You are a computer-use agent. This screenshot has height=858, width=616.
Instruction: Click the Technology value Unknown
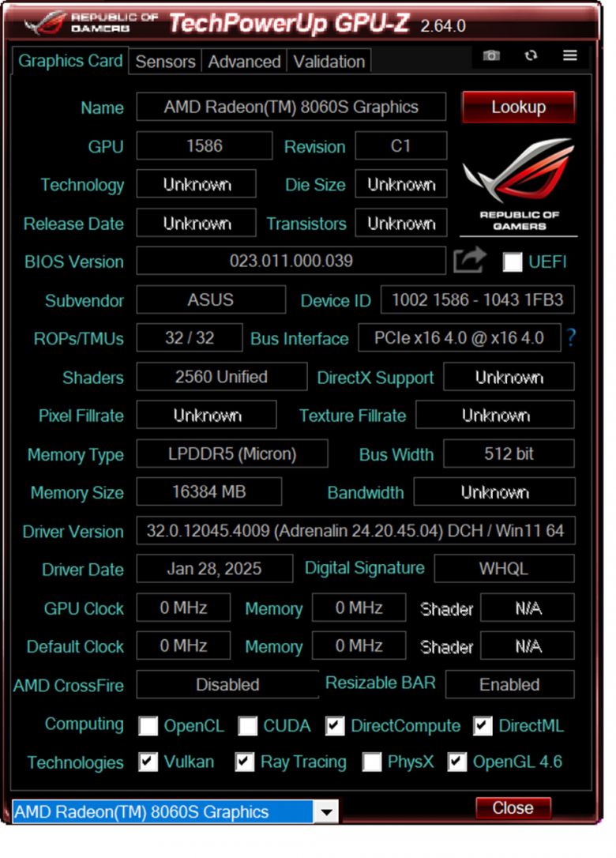197,184
